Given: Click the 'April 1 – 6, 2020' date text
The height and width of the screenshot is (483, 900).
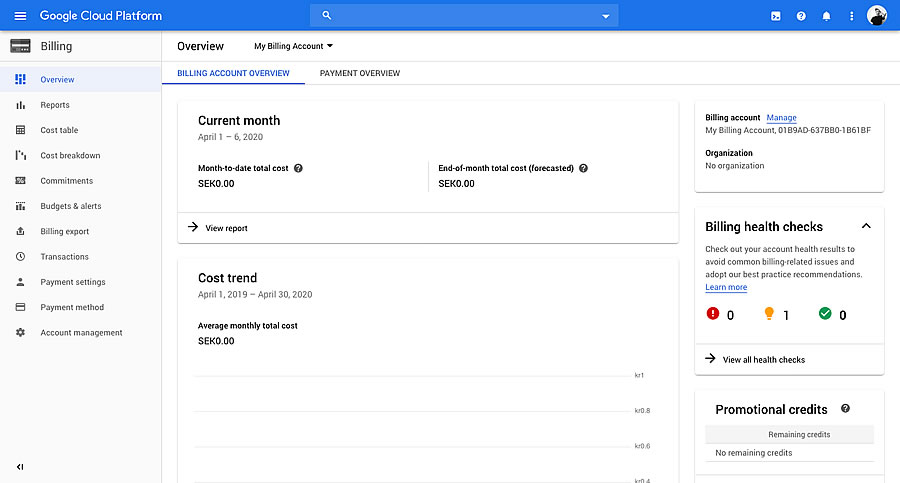Looking at the screenshot, I should point(230,137).
